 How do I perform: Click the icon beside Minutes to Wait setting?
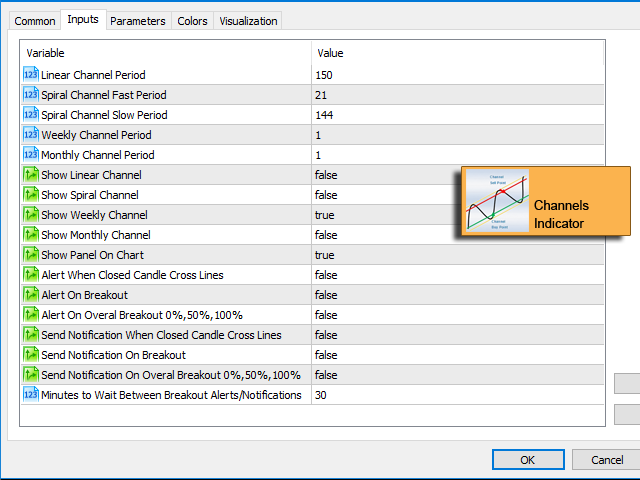[30, 395]
